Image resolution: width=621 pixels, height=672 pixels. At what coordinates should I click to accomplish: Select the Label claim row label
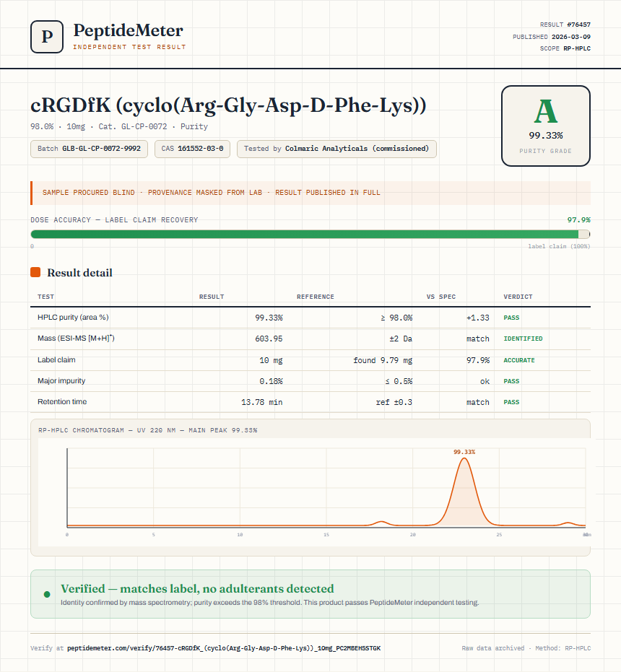point(56,360)
